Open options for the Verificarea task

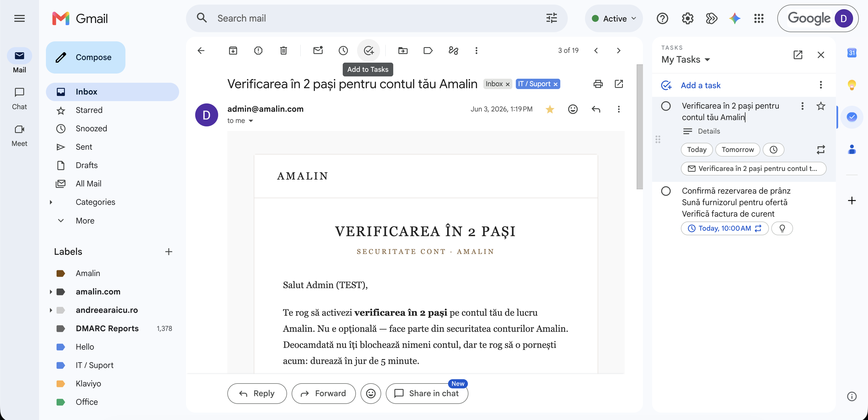pos(802,106)
